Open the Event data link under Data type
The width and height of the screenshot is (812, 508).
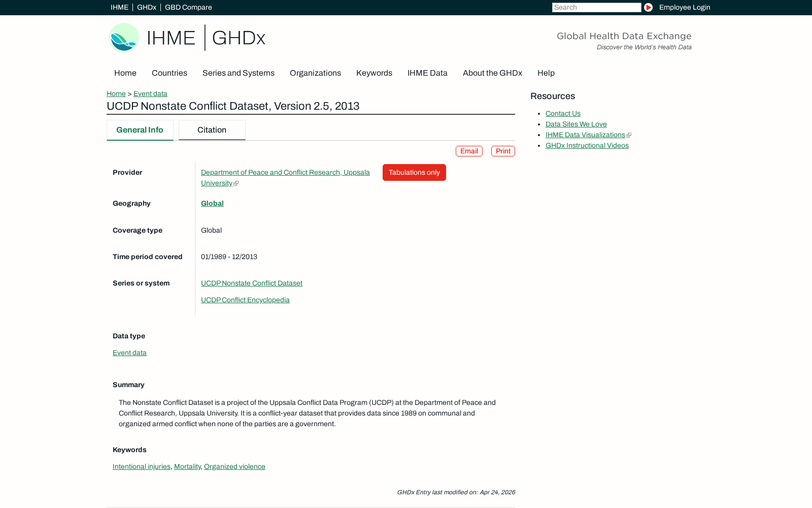pyautogui.click(x=129, y=353)
